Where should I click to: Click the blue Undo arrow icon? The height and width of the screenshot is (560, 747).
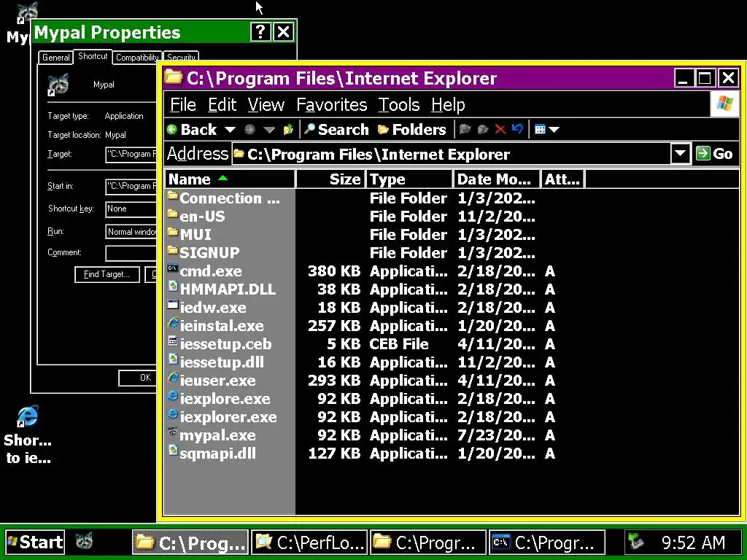pyautogui.click(x=517, y=129)
